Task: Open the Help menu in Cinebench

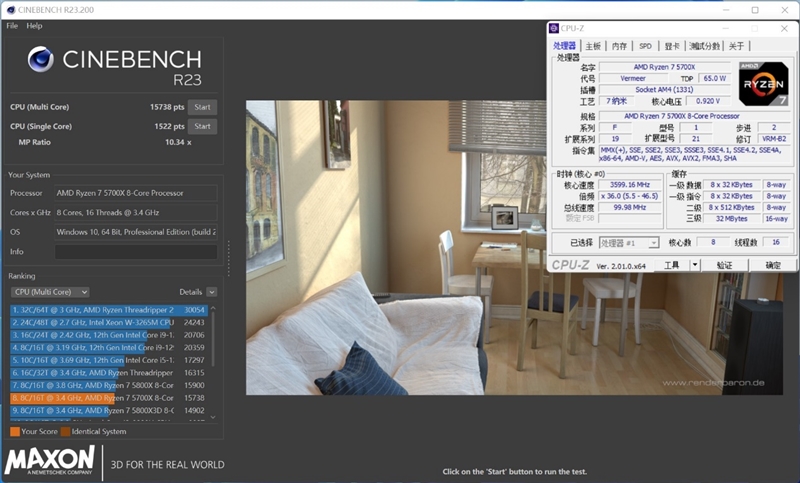Action: (34, 26)
